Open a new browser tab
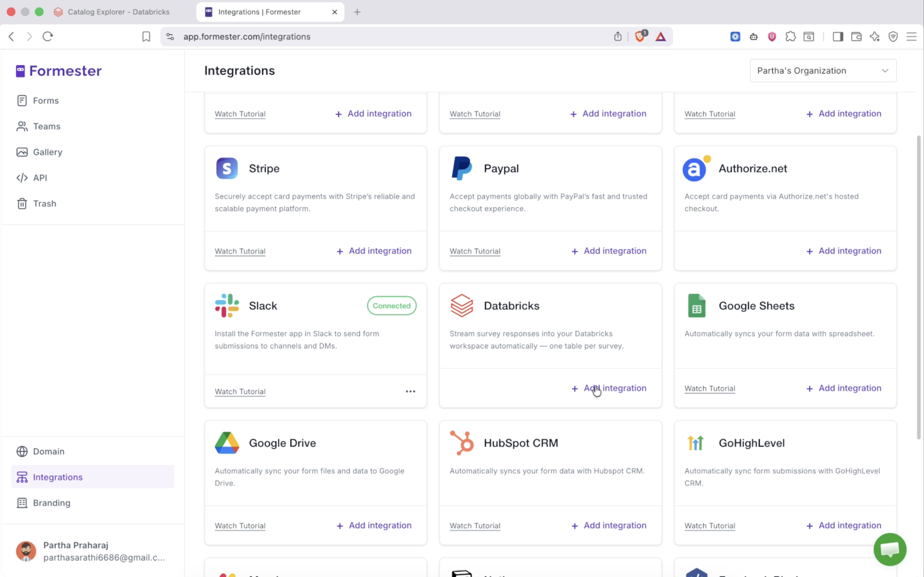The image size is (924, 577). pyautogui.click(x=357, y=12)
